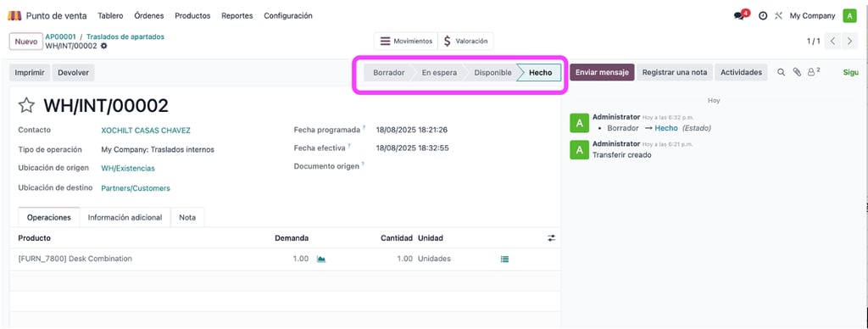Viewport: 868px width, 329px height.
Task: Switch to Información adicional tab
Action: click(125, 218)
